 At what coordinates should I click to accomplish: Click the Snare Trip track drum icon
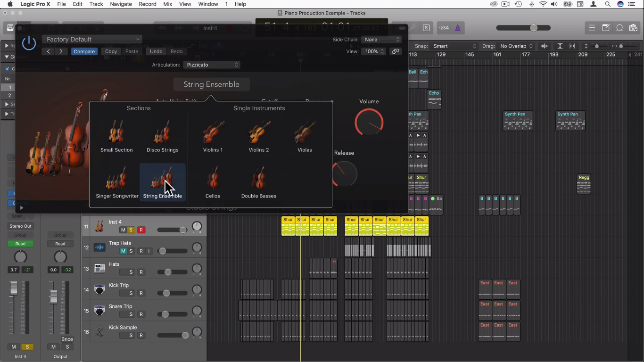(x=99, y=311)
